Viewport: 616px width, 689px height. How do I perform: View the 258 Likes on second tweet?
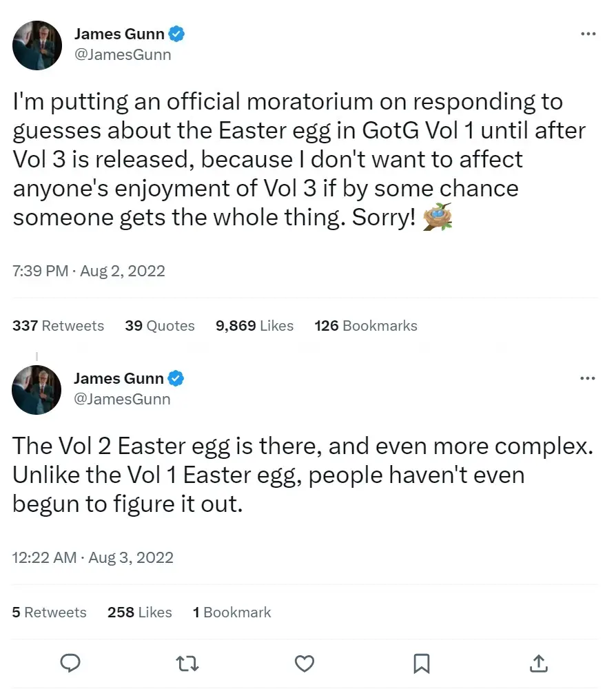(x=139, y=612)
